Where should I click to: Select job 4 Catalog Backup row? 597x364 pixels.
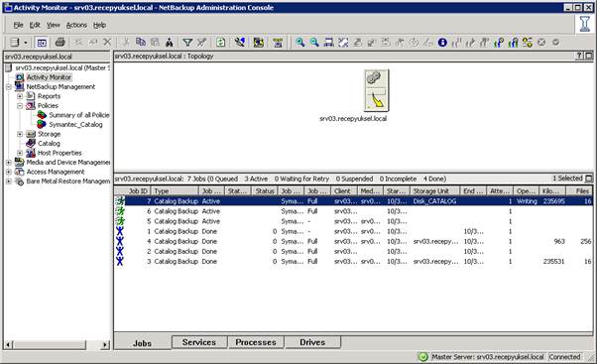[x=354, y=241]
